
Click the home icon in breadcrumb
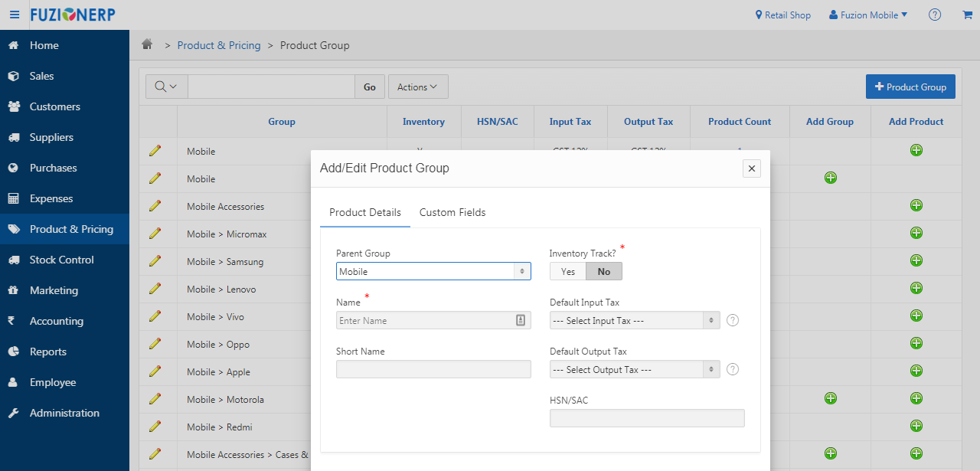point(147,45)
